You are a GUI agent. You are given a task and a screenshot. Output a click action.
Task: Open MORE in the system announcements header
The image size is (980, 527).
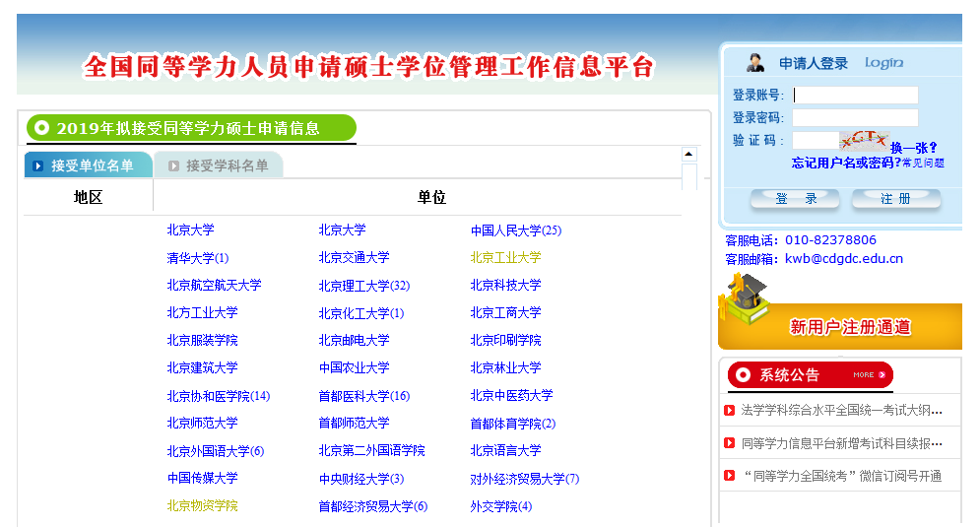pos(864,375)
